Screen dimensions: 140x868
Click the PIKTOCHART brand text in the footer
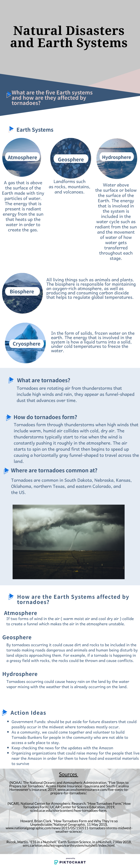tap(72, 862)
